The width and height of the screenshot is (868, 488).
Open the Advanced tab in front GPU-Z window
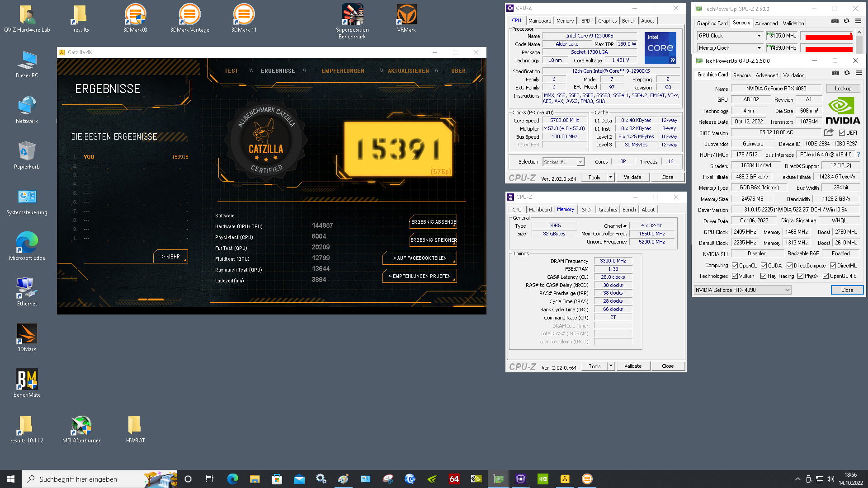[767, 75]
